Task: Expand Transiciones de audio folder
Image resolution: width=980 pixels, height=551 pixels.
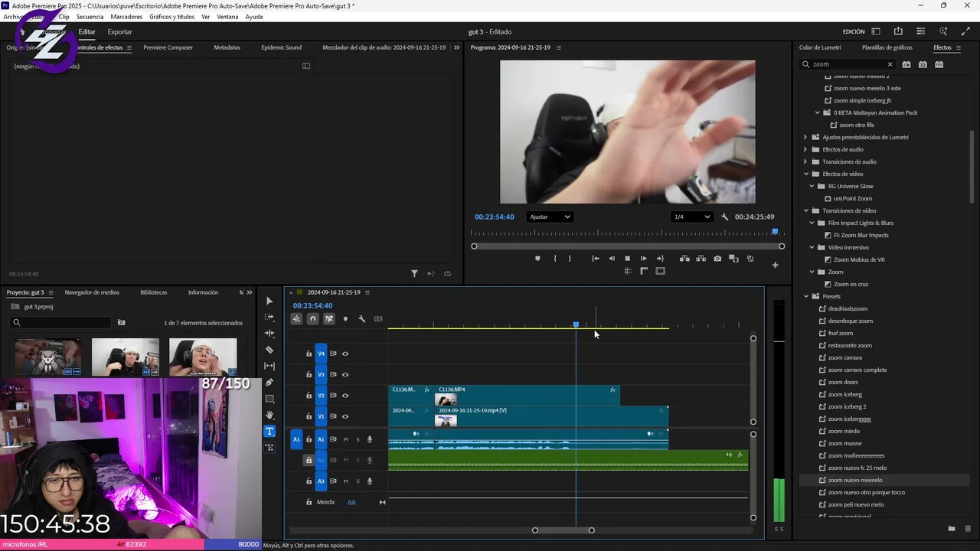Action: point(805,161)
